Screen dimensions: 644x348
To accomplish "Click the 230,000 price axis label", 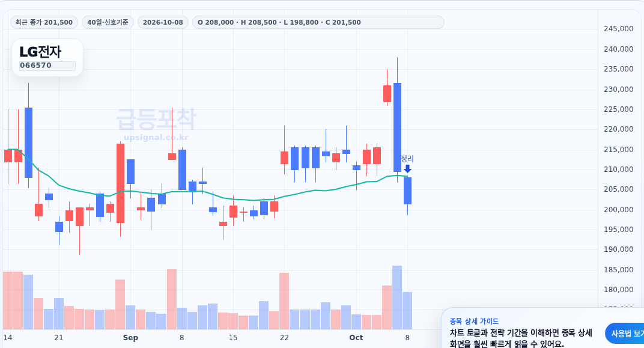I will (619, 89).
